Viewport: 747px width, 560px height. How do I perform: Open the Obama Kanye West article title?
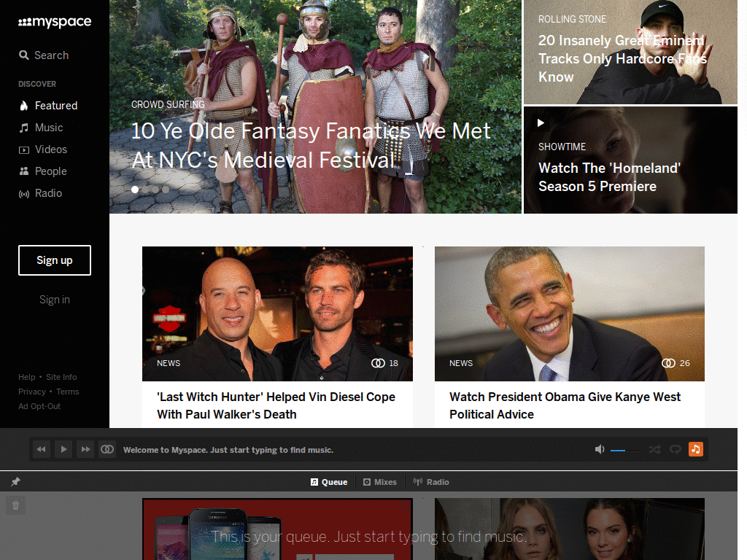[565, 405]
